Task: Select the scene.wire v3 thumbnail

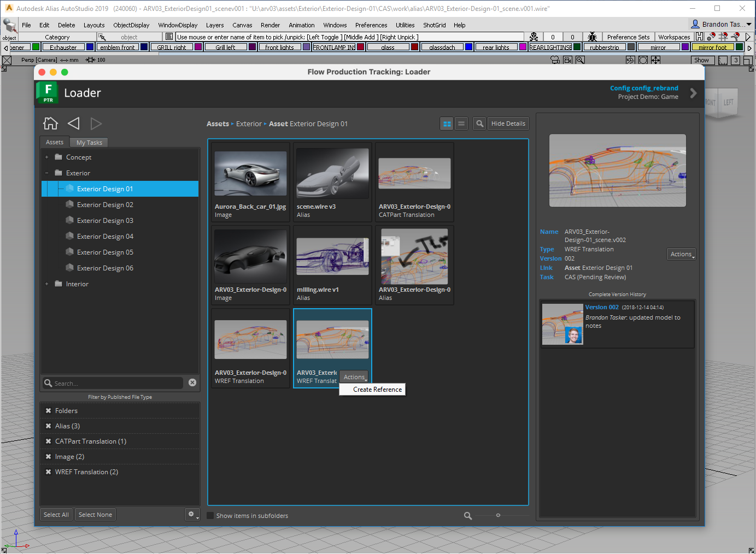Action: (332, 182)
